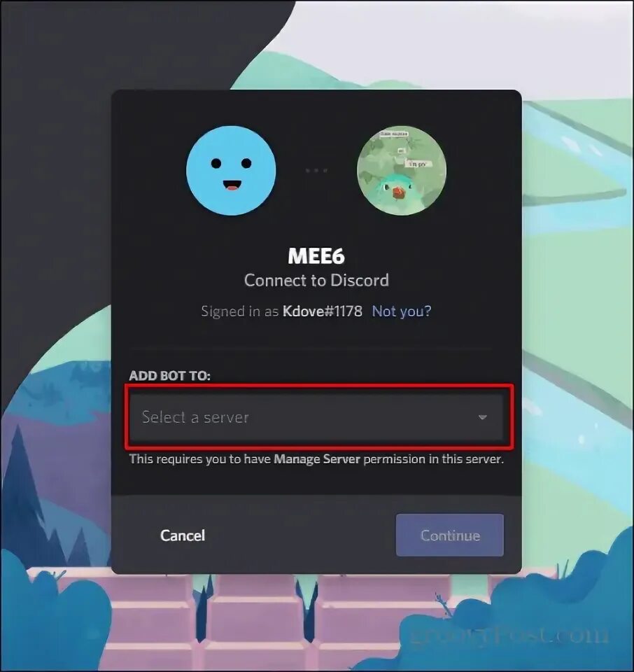Image resolution: width=634 pixels, height=672 pixels.
Task: Follow the "Not you?" link
Action: (402, 311)
